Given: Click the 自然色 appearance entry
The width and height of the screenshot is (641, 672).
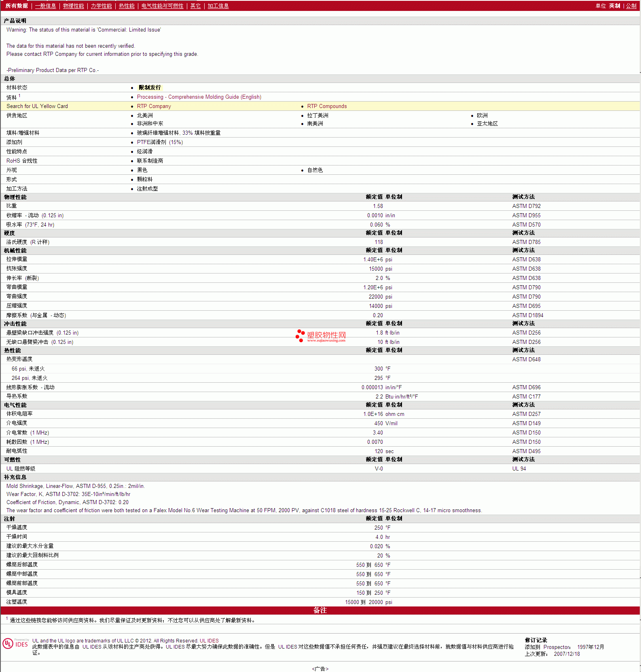Looking at the screenshot, I should pyautogui.click(x=315, y=170).
